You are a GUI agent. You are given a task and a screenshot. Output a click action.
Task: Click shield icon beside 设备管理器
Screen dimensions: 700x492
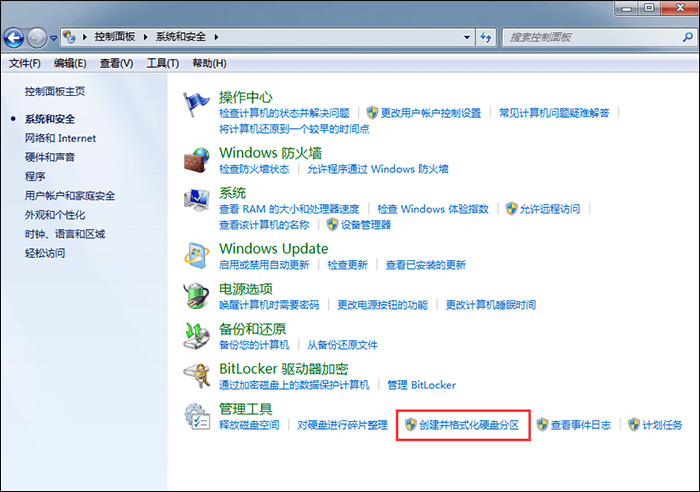(332, 224)
